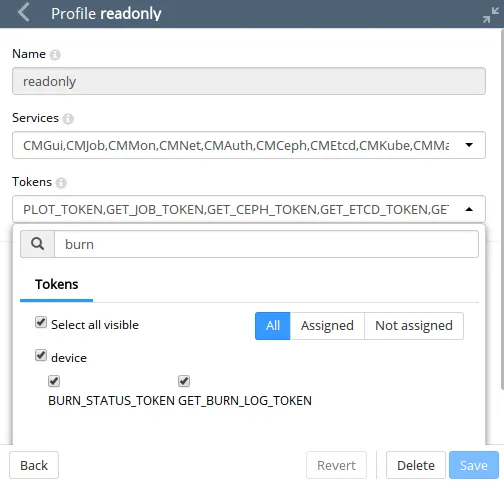
Task: Uncheck the GET_BURN_LOG_TOKEN checkbox
Action: [x=184, y=381]
